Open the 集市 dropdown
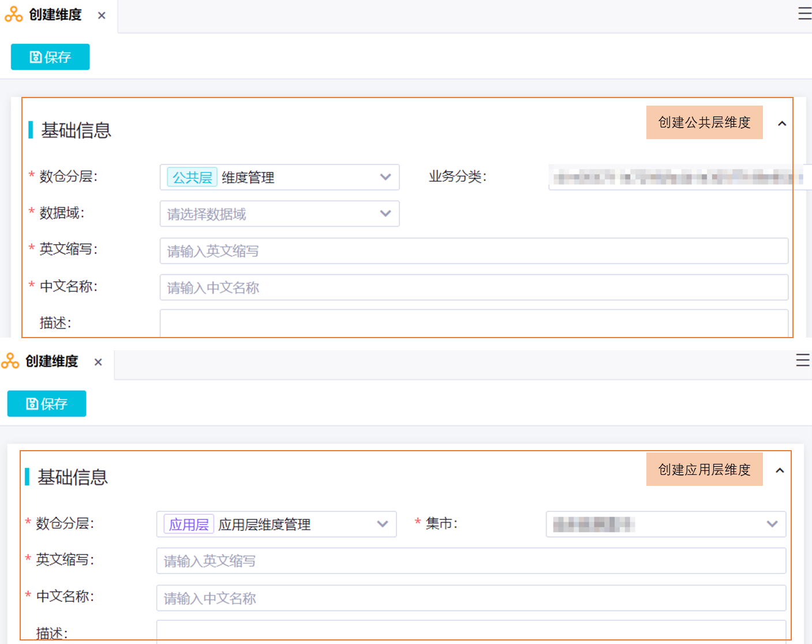812x644 pixels. click(x=666, y=524)
